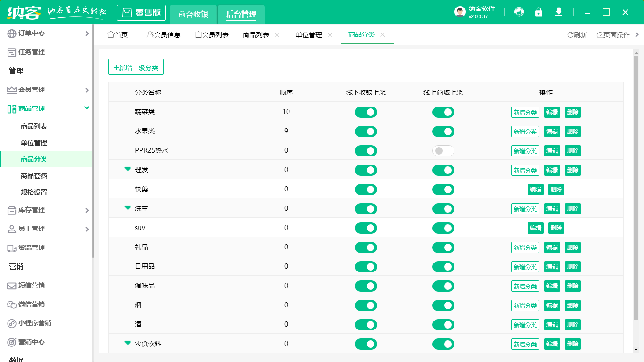This screenshot has width=644, height=362.
Task: Open Marketing Center (营销中心) in sidebar
Action: pyautogui.click(x=32, y=342)
